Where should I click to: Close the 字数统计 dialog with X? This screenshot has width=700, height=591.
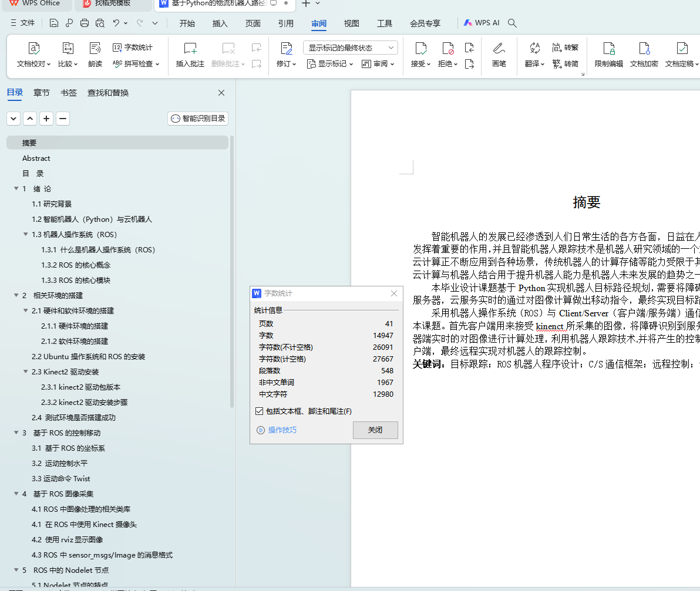[393, 293]
